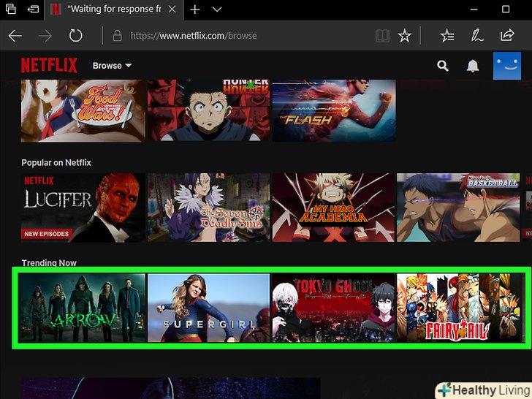Minimize the browser window
This screenshot has width=532, height=399.
[x=474, y=9]
